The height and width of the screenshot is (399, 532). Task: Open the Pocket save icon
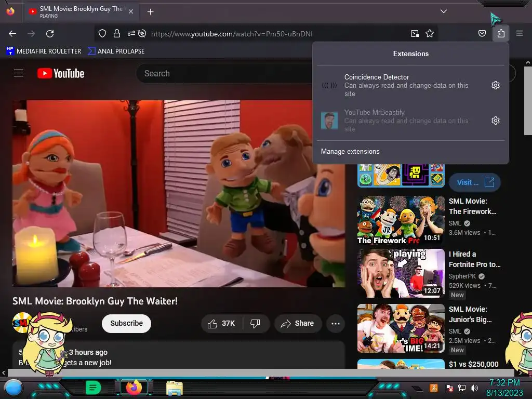tap(482, 33)
